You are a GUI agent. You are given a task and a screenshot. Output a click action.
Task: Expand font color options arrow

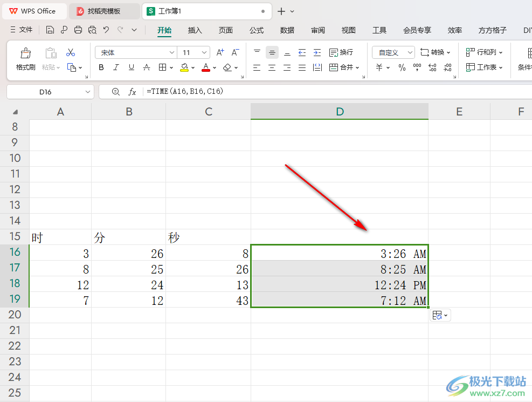pyautogui.click(x=215, y=67)
